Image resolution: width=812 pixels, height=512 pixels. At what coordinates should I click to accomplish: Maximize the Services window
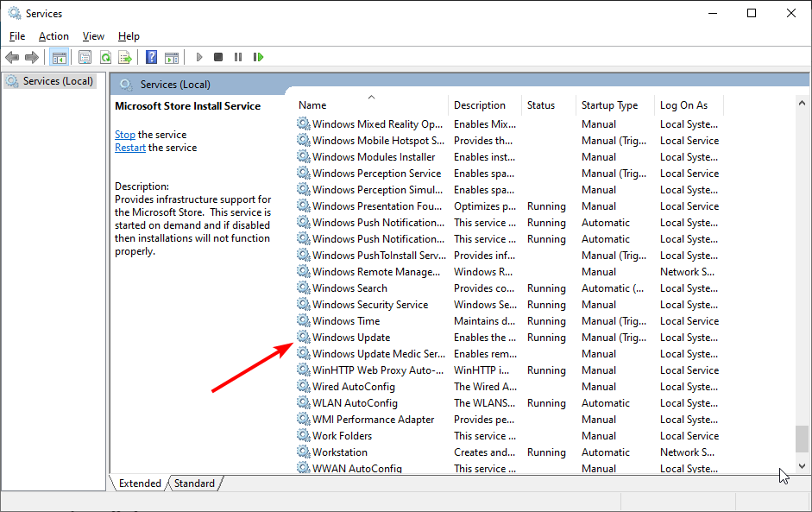752,14
